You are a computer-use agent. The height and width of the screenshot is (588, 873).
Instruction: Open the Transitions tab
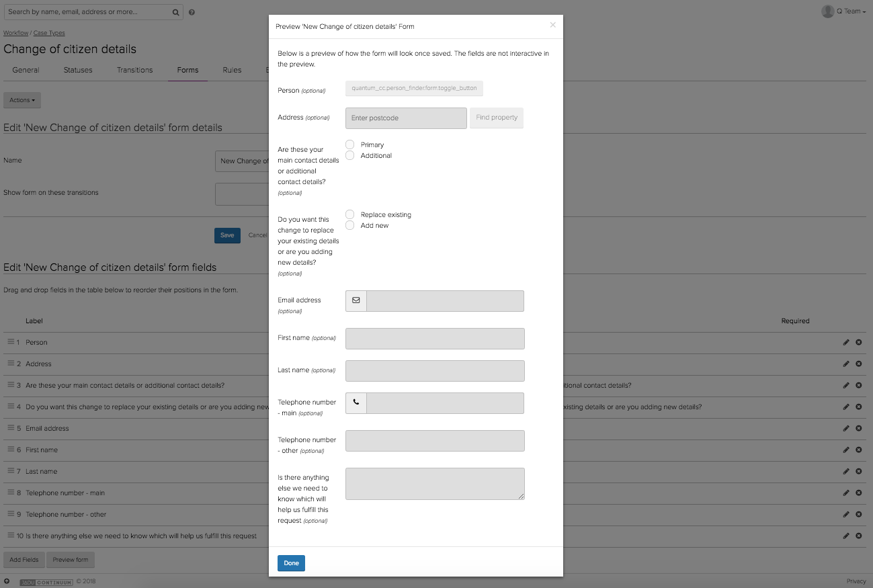click(134, 70)
